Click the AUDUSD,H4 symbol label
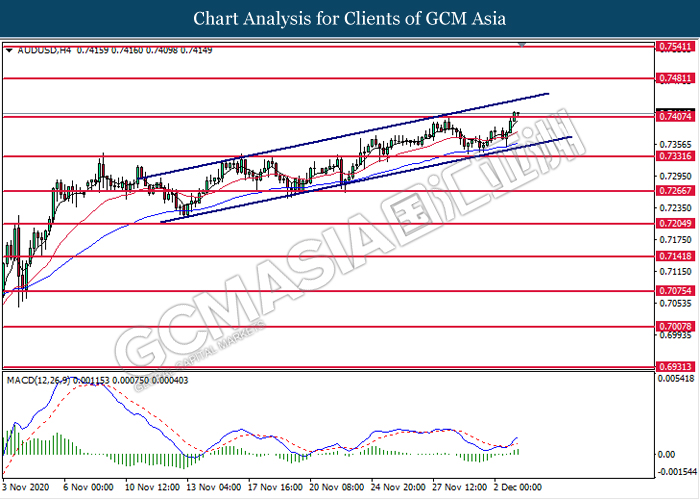The height and width of the screenshot is (500, 700). point(44,50)
